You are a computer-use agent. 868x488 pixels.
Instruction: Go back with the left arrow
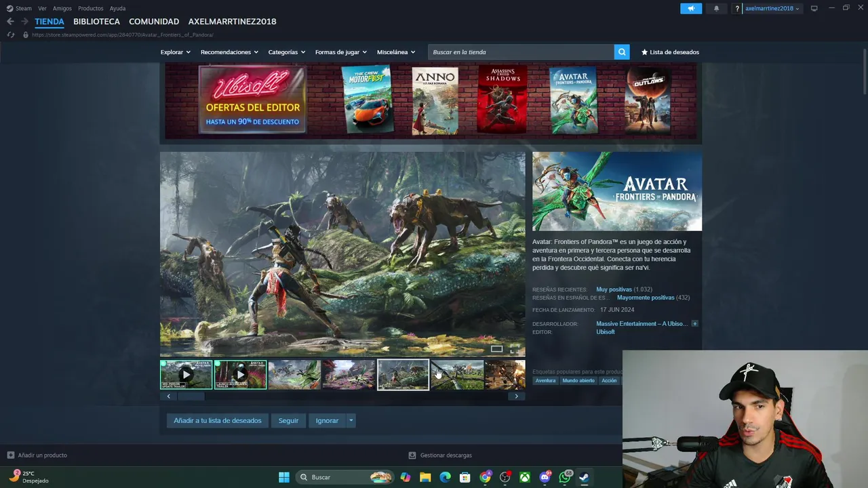coord(10,22)
